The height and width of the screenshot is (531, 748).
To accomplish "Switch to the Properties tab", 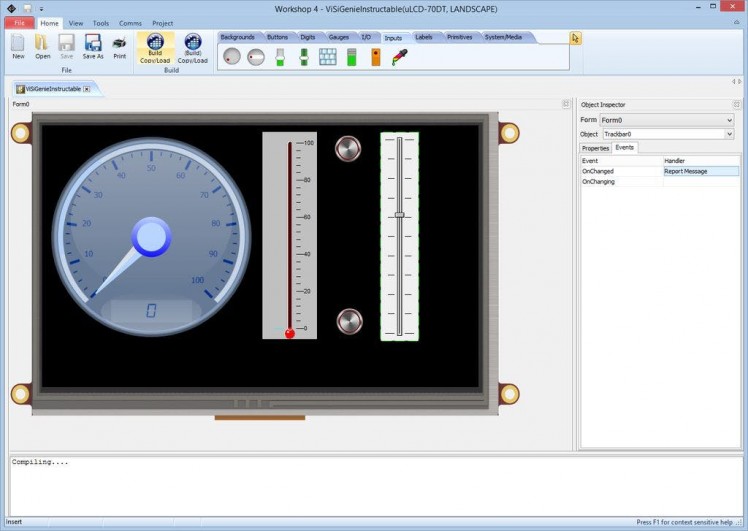I will click(595, 148).
